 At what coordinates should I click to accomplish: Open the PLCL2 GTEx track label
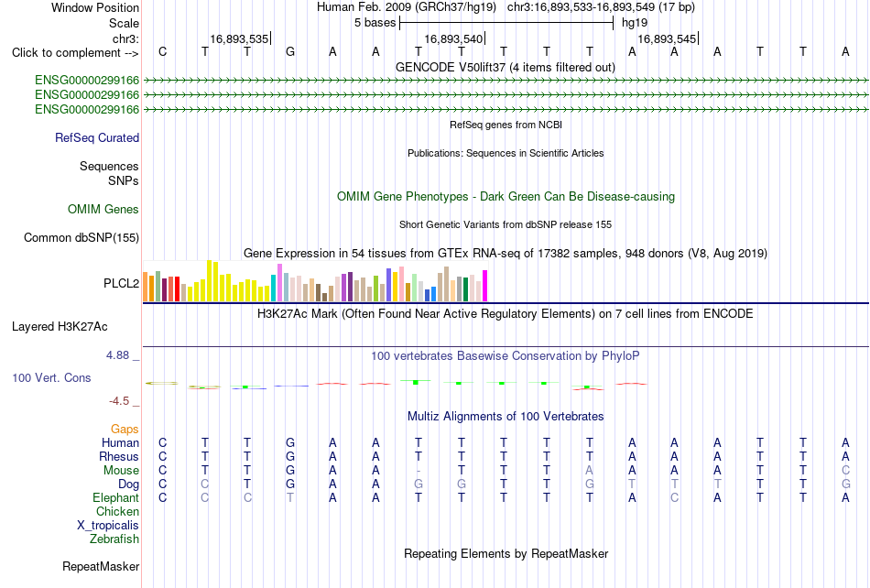pyautogui.click(x=121, y=283)
